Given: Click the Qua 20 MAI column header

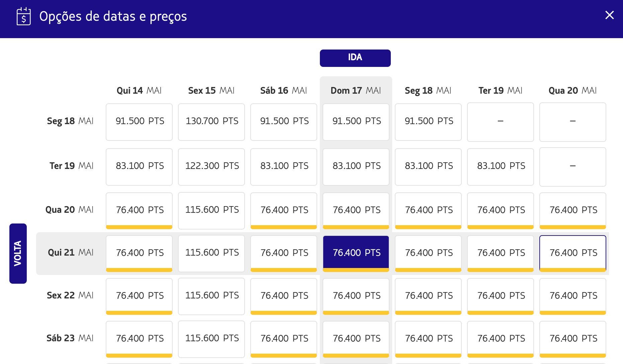Looking at the screenshot, I should click(x=572, y=90).
